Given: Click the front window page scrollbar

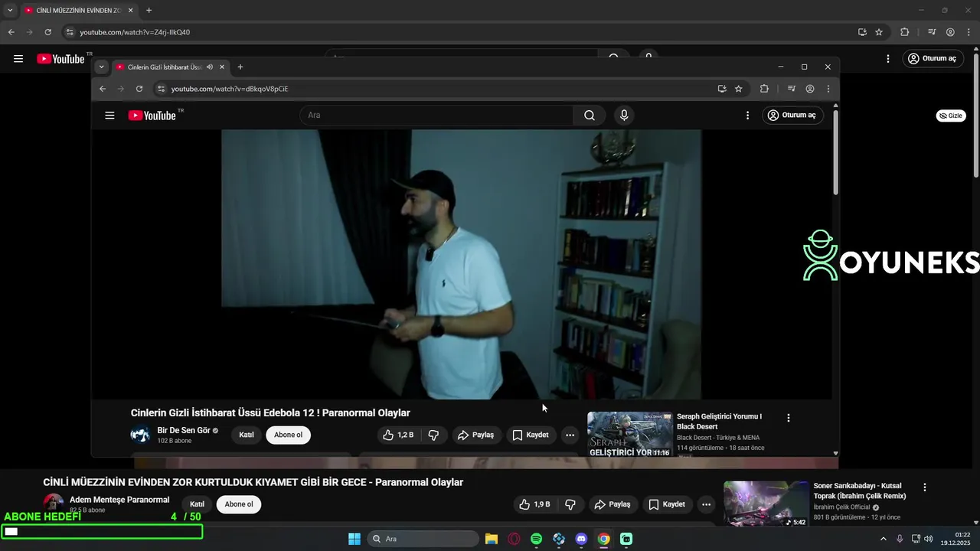Looking at the screenshot, I should click(835, 152).
